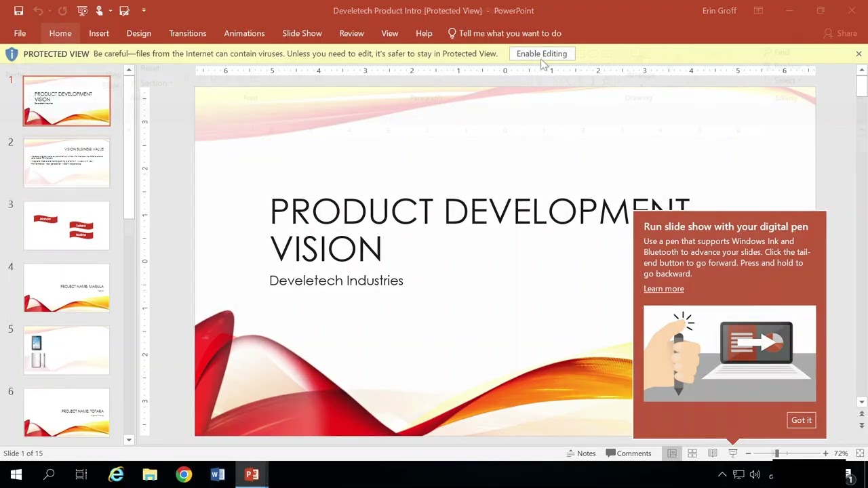Viewport: 868px width, 488px height.
Task: Click the Learn more link in the pen tip
Action: click(x=663, y=289)
